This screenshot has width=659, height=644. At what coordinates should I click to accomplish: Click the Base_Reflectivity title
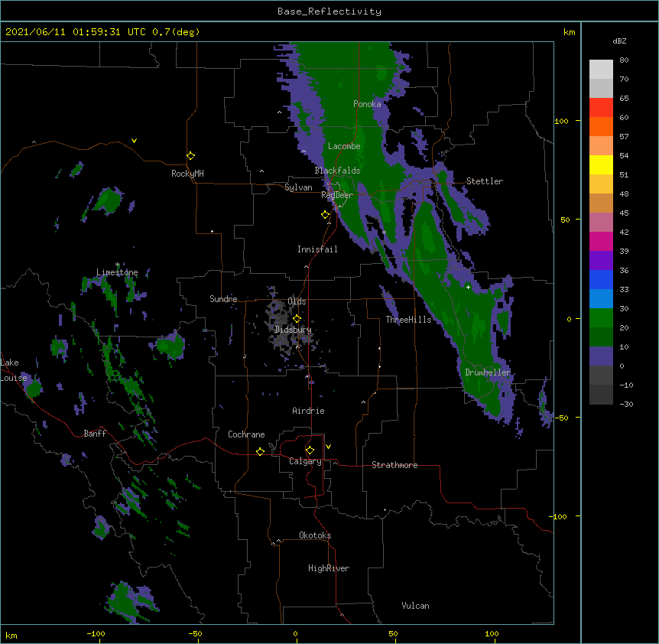pos(329,11)
